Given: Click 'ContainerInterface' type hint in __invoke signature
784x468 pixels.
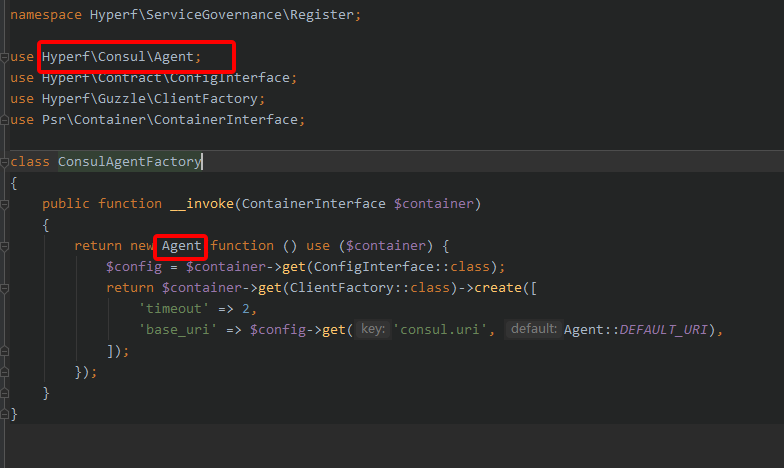Looking at the screenshot, I should pos(314,204).
